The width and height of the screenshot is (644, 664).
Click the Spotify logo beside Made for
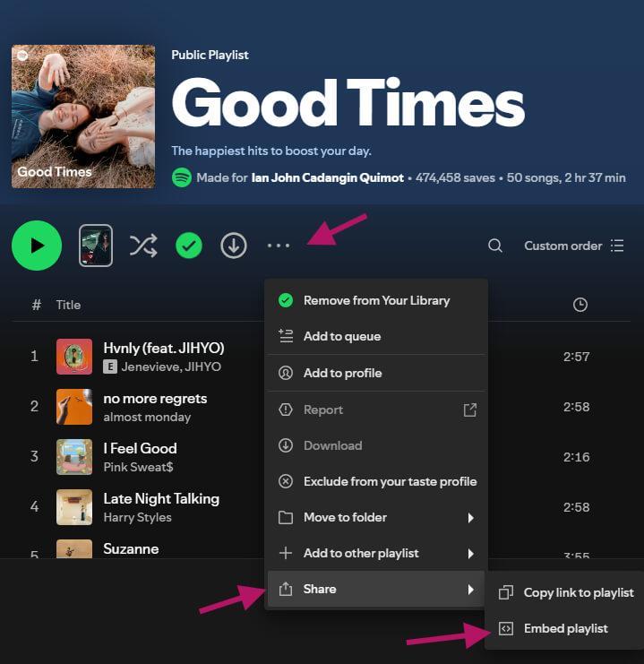coord(182,177)
